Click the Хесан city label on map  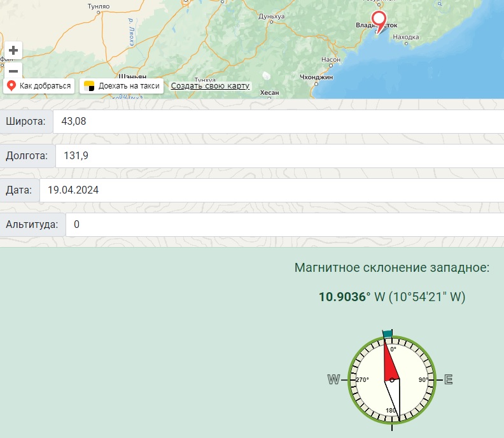(x=269, y=92)
